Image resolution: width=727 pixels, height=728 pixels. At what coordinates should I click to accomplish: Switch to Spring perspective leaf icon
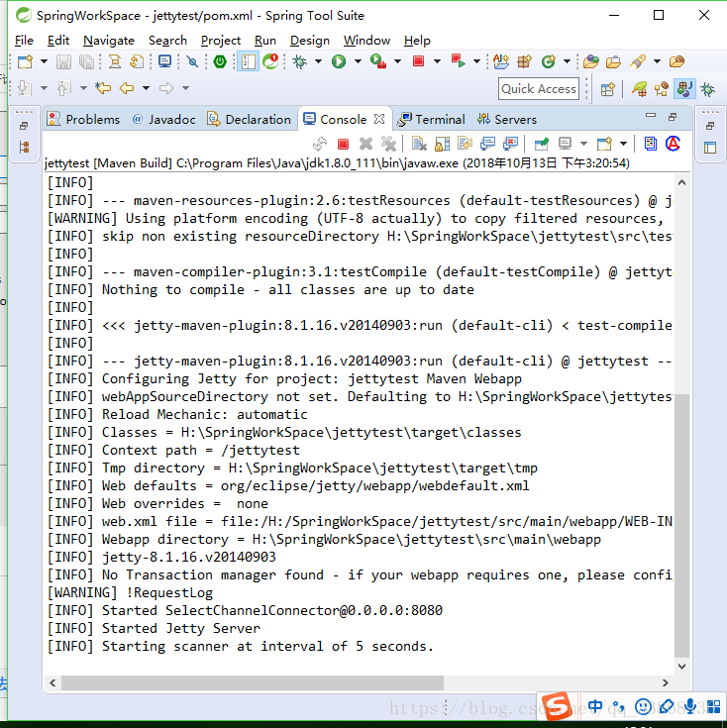[639, 89]
